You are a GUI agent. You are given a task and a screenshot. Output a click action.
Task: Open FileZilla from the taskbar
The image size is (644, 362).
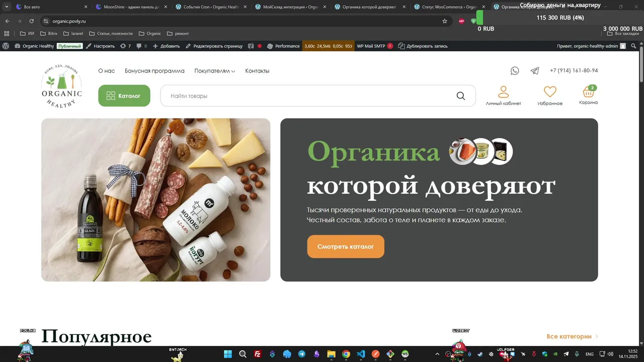[x=258, y=354]
